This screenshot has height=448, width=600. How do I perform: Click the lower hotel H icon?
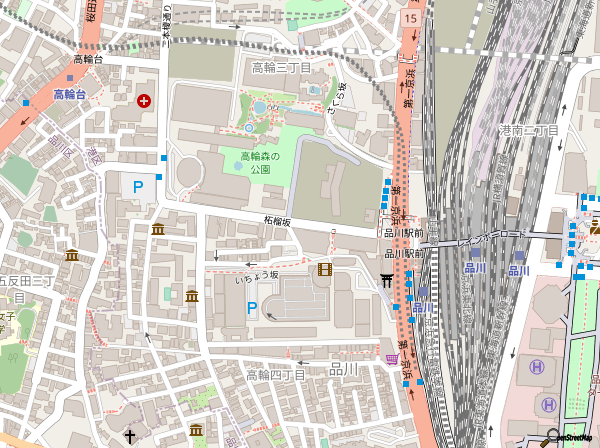548,404
